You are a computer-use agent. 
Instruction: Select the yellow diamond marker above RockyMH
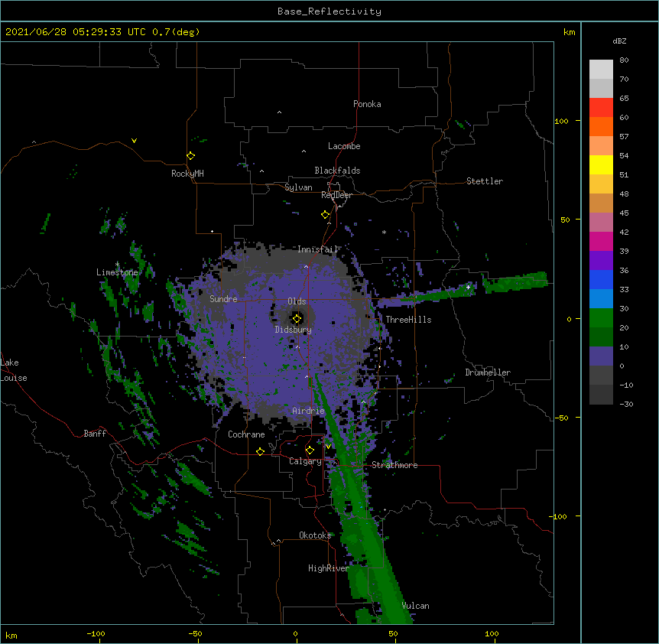tap(190, 156)
